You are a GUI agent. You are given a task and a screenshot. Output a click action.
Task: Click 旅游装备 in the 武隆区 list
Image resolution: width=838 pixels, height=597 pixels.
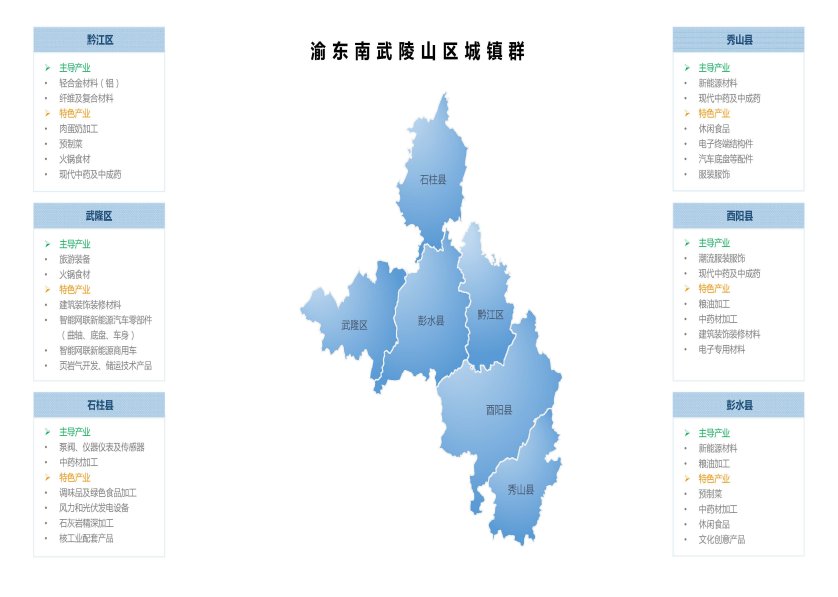point(74,259)
